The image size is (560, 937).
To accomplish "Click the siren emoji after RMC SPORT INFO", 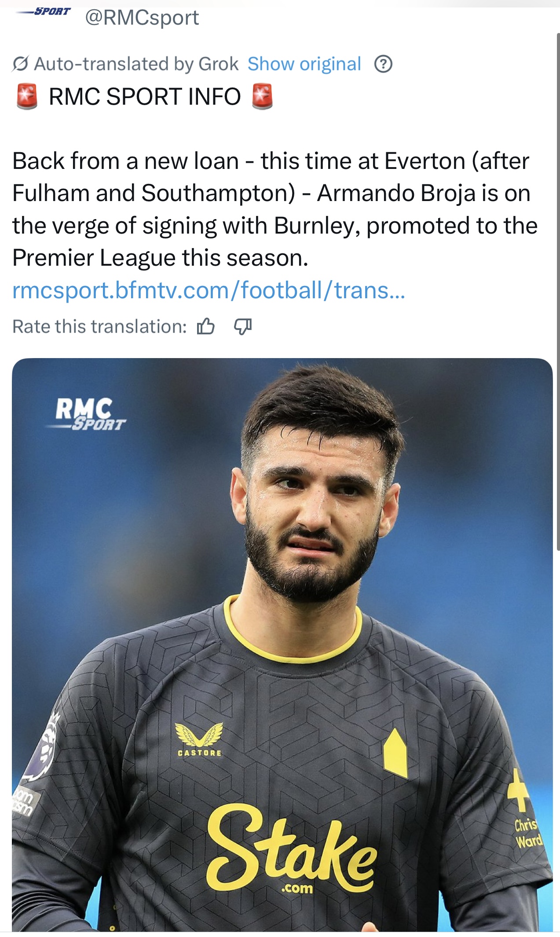I will [x=262, y=96].
